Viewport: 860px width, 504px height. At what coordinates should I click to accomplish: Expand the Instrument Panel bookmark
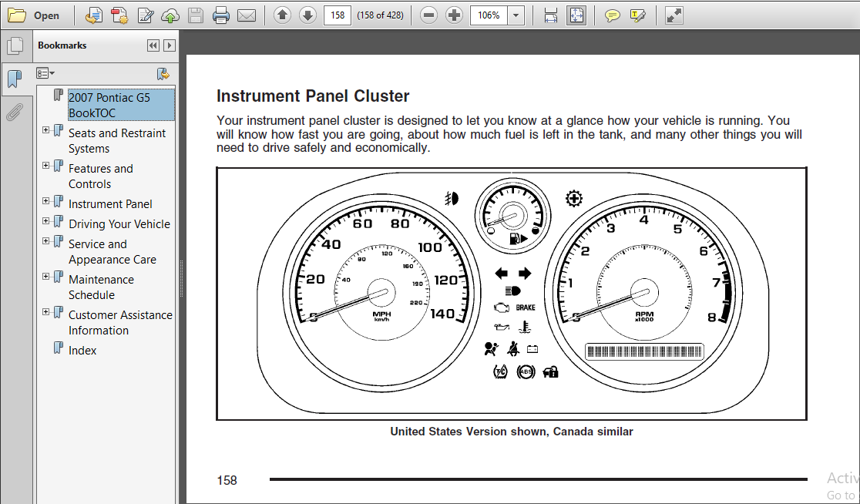coord(46,201)
